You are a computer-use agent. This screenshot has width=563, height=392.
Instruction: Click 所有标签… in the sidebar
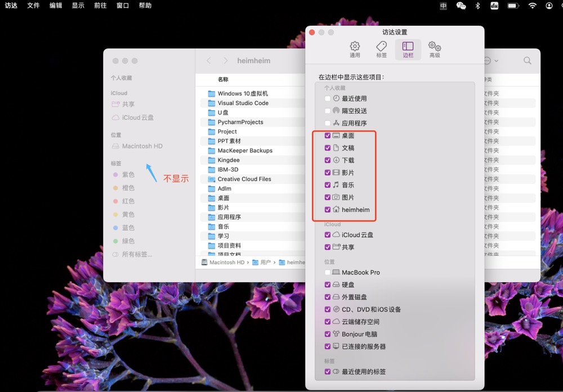[x=137, y=254]
